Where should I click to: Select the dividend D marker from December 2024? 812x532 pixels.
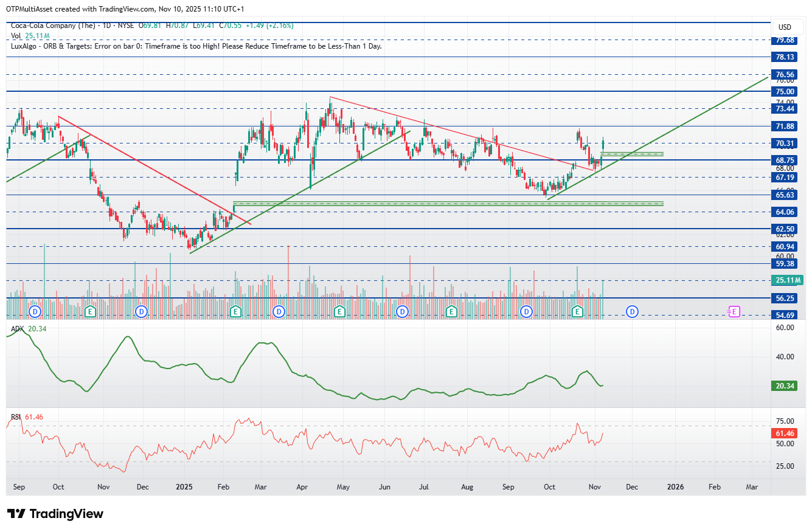(142, 311)
